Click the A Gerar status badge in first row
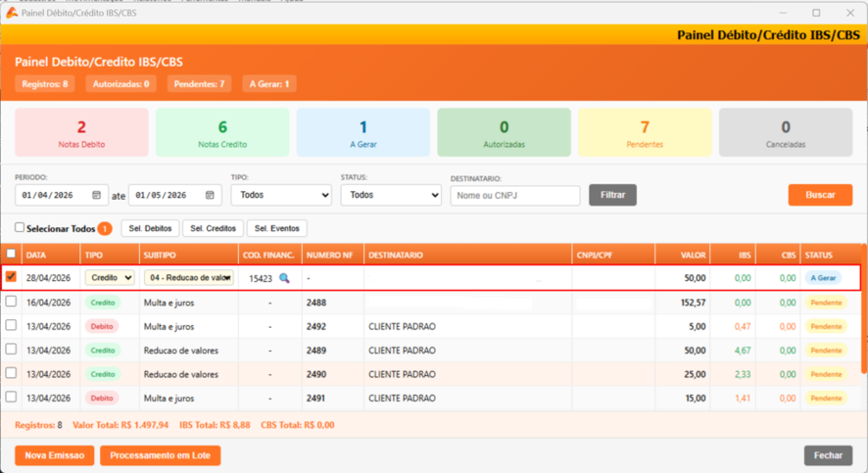 (823, 278)
